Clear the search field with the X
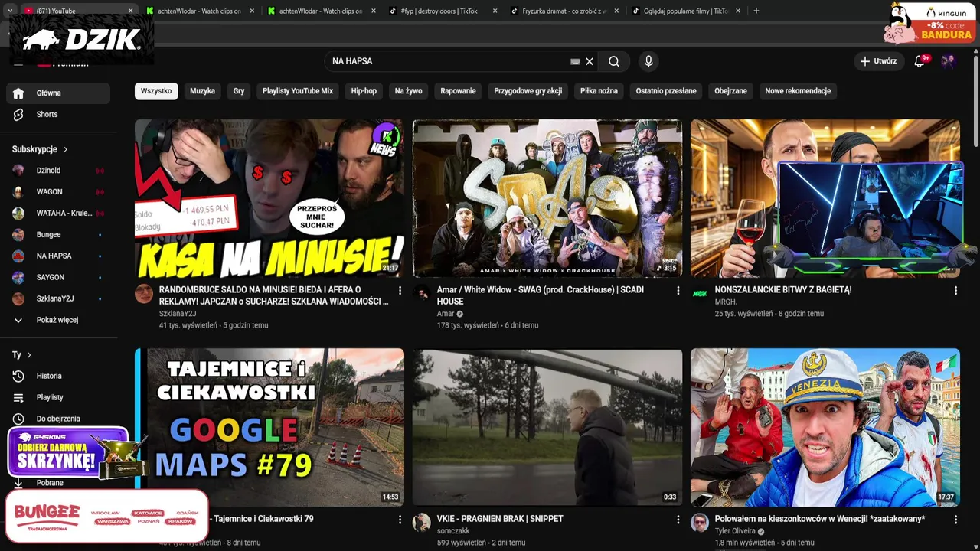This screenshot has height=551, width=980. click(x=590, y=61)
